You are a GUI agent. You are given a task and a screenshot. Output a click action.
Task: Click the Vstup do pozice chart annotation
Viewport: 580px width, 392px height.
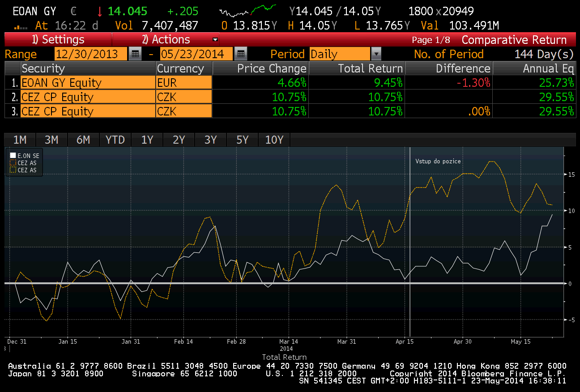tap(438, 161)
